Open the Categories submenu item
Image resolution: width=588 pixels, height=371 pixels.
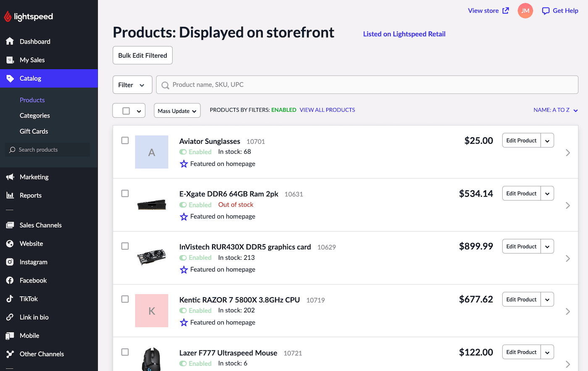tap(35, 115)
